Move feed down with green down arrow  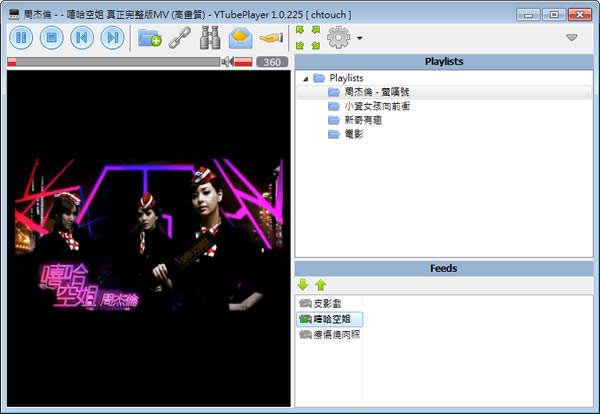[x=303, y=285]
